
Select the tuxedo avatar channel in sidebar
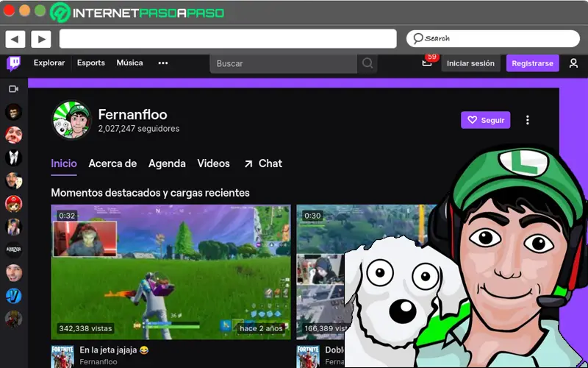click(x=14, y=158)
